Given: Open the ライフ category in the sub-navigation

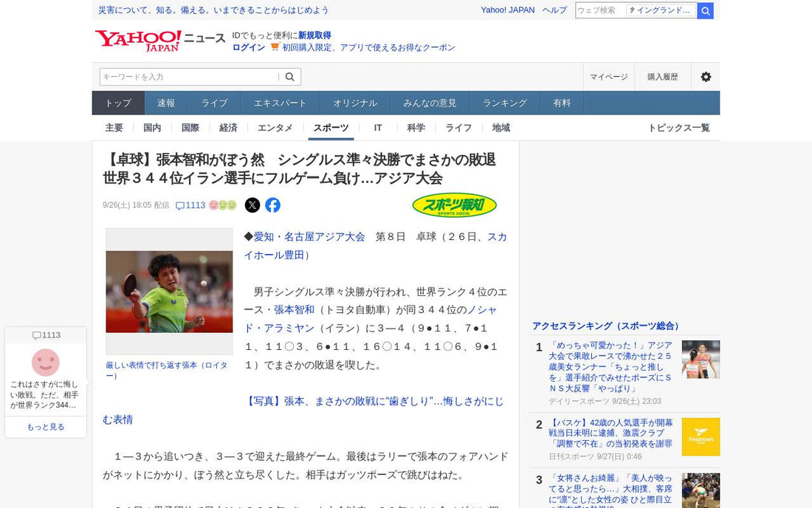Looking at the screenshot, I should (458, 128).
